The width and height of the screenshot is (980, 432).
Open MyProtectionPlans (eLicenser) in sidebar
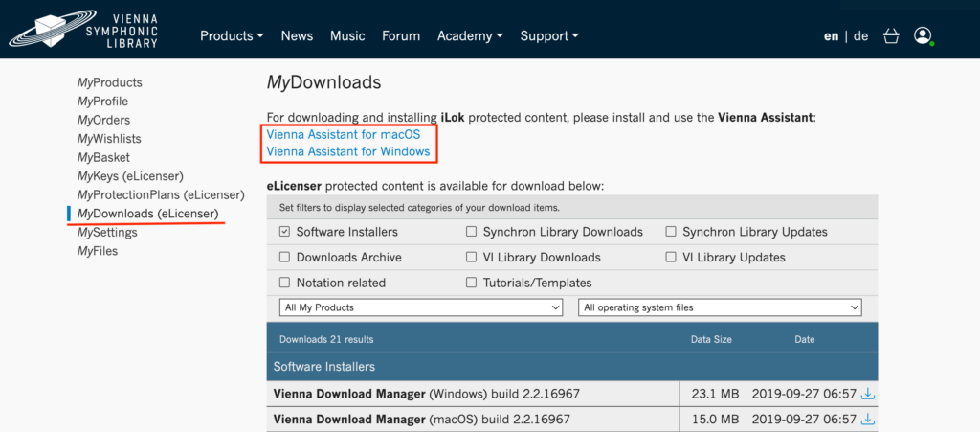point(161,195)
